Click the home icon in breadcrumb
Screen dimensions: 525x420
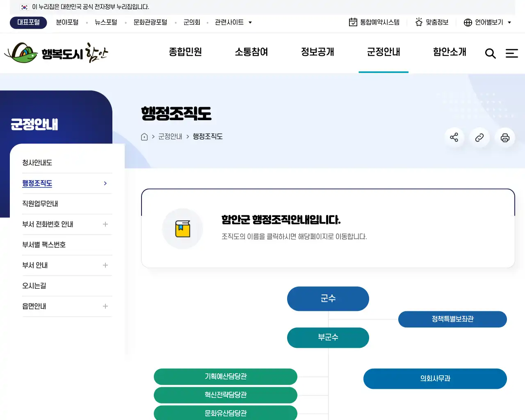pos(144,137)
